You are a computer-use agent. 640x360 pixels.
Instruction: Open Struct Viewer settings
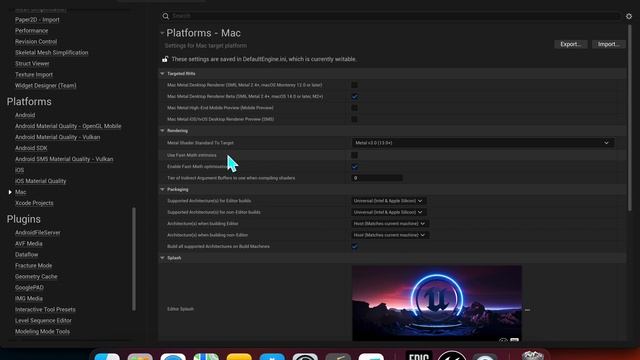(32, 64)
